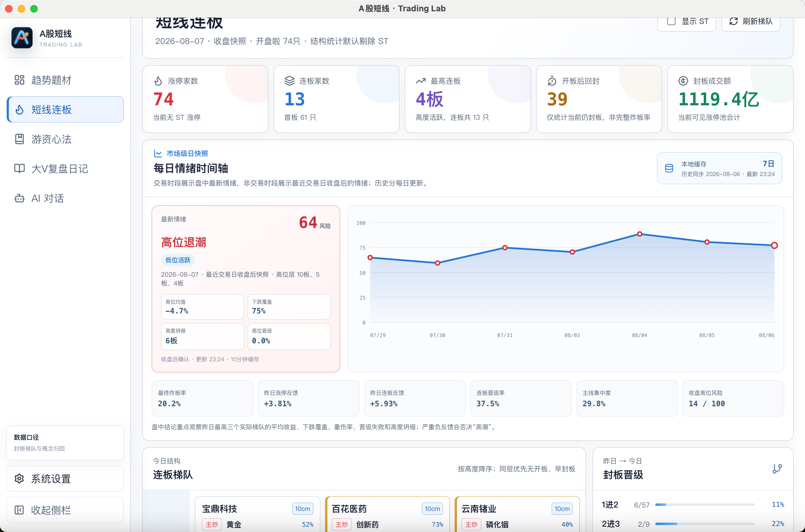
Task: Open the 百花医药 stock card
Action: pyautogui.click(x=387, y=514)
